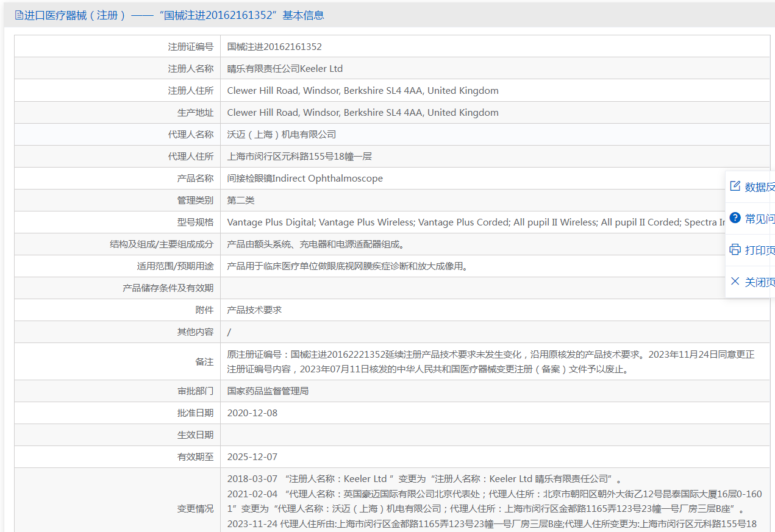Click the 变更情况 row label

tap(195, 508)
